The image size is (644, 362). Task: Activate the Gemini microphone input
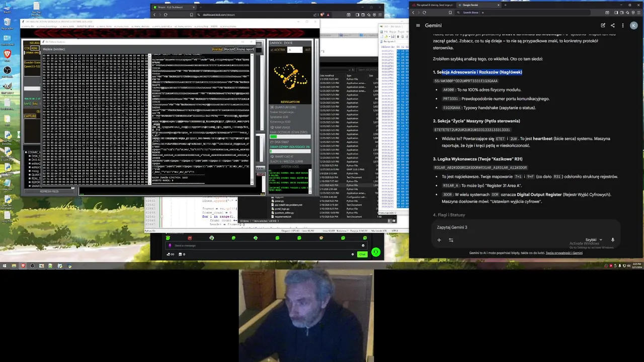612,240
